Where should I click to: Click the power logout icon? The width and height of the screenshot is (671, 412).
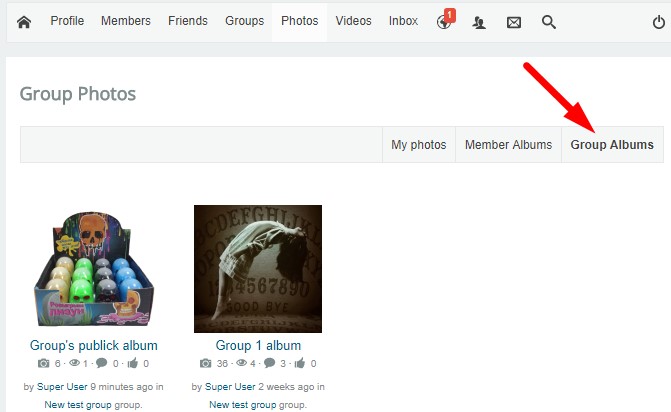[659, 22]
